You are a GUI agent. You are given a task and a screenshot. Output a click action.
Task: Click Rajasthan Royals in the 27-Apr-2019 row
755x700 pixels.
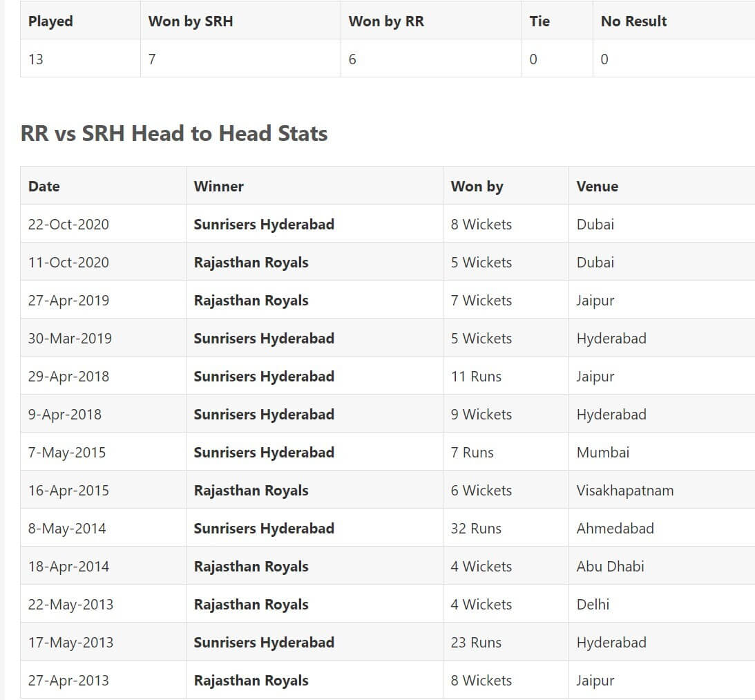click(251, 301)
